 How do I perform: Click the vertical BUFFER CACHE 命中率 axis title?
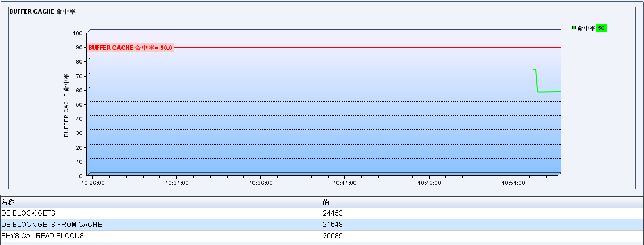pos(66,105)
